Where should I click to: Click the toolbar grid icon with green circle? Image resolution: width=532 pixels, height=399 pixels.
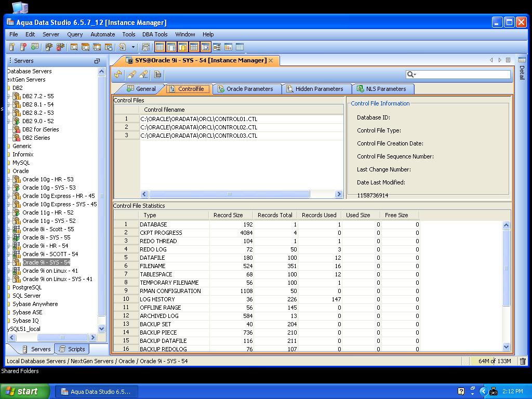(x=35, y=47)
